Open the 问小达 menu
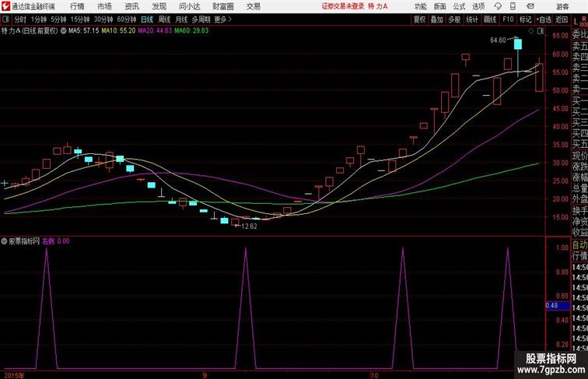 (x=189, y=6)
